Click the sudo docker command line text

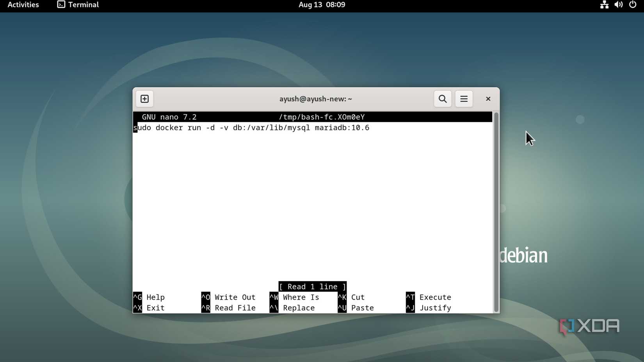click(x=251, y=128)
